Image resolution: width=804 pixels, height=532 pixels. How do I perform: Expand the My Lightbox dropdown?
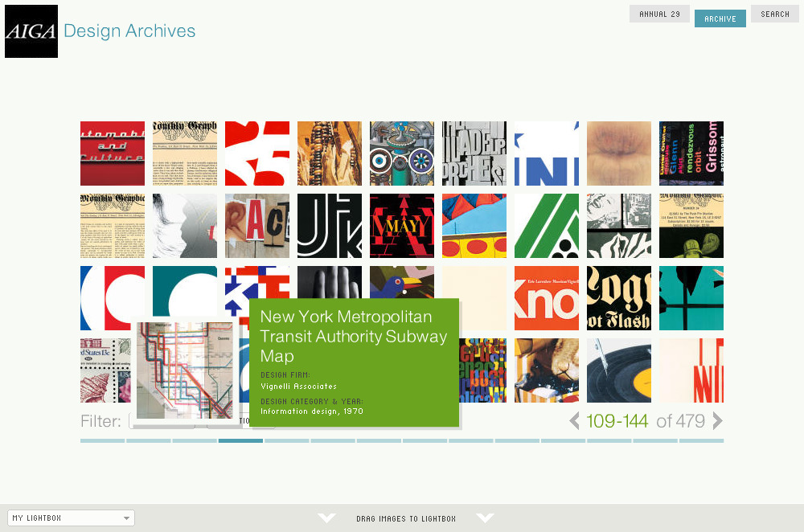pos(72,518)
